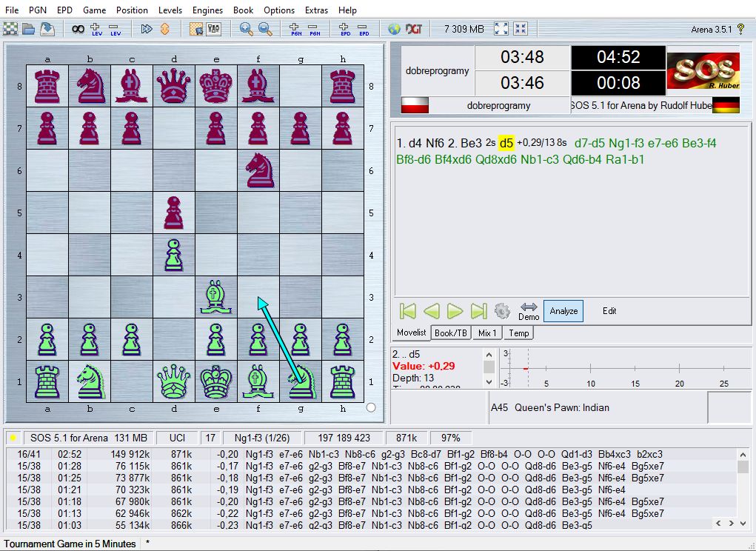Switch to the Movelist tab
Screen dimensions: 756x551
tap(411, 333)
